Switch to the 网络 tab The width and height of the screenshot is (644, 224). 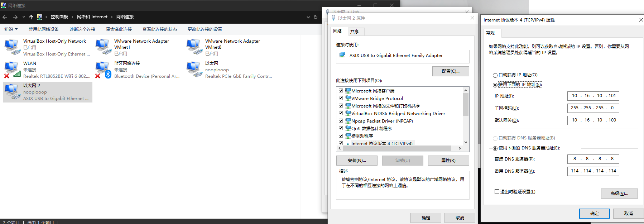(338, 31)
